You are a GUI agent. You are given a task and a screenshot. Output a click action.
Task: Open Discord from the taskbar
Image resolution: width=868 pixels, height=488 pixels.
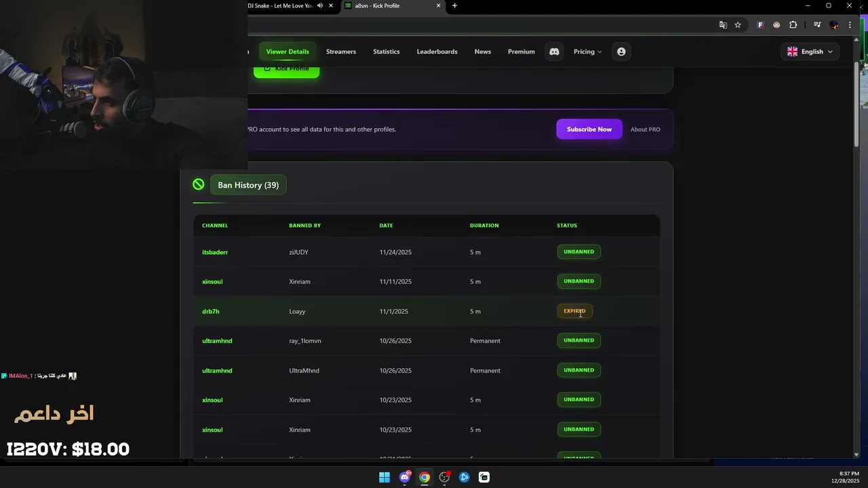tap(405, 477)
